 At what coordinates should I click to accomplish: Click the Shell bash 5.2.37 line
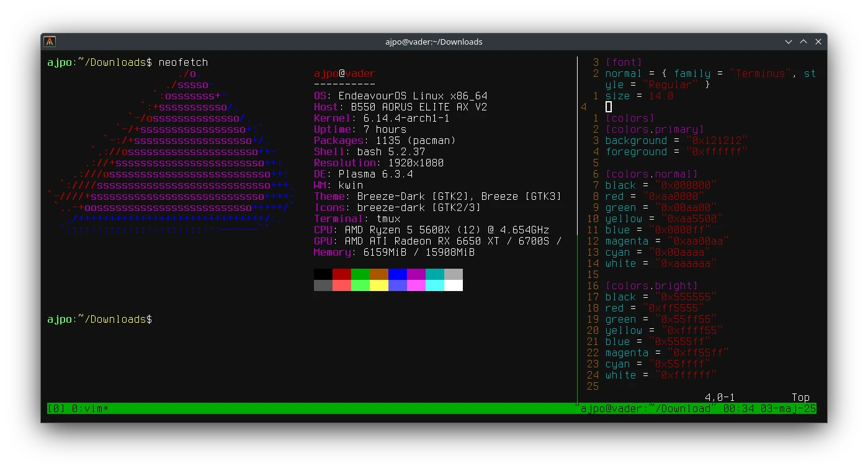coord(370,151)
